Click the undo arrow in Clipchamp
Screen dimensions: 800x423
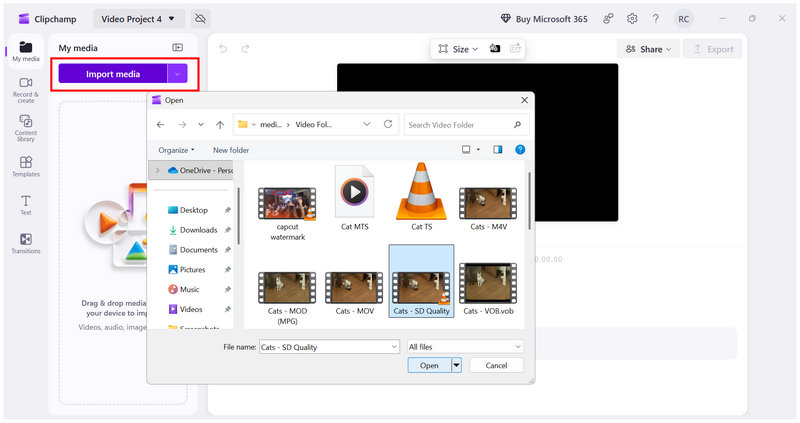pyautogui.click(x=223, y=48)
